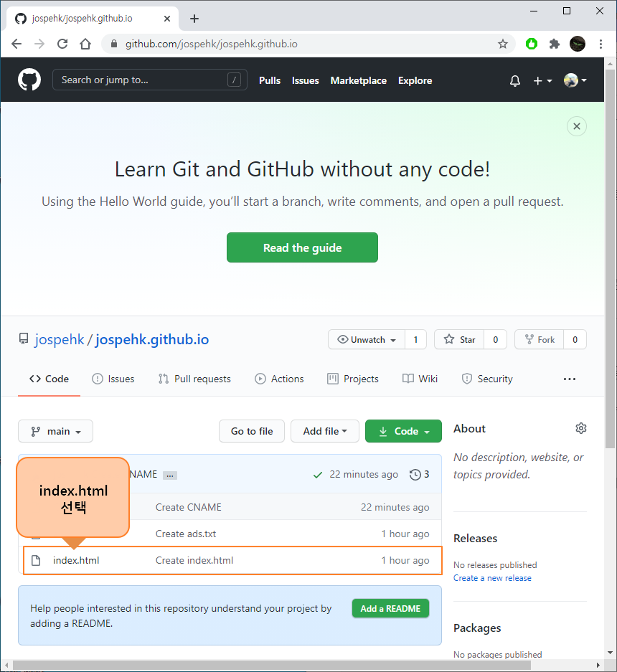Open the About settings gear icon
Image resolution: width=617 pixels, height=672 pixels.
(x=581, y=428)
